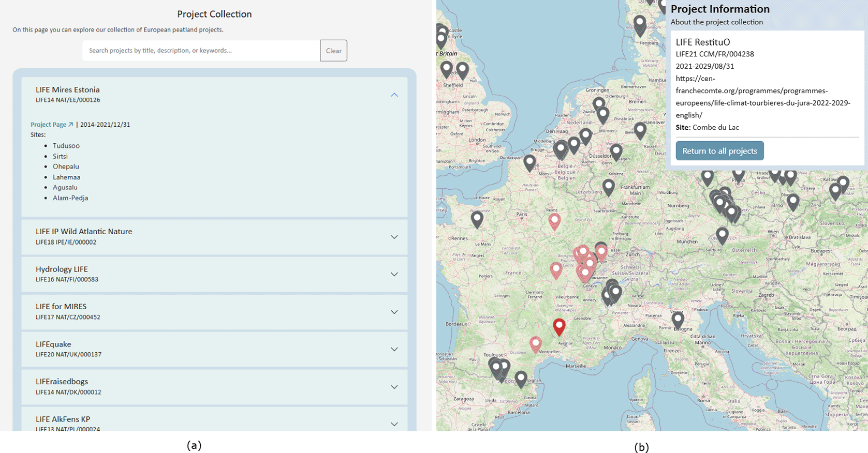Click Return to all projects button
Screen dimensions: 868x453
719,150
